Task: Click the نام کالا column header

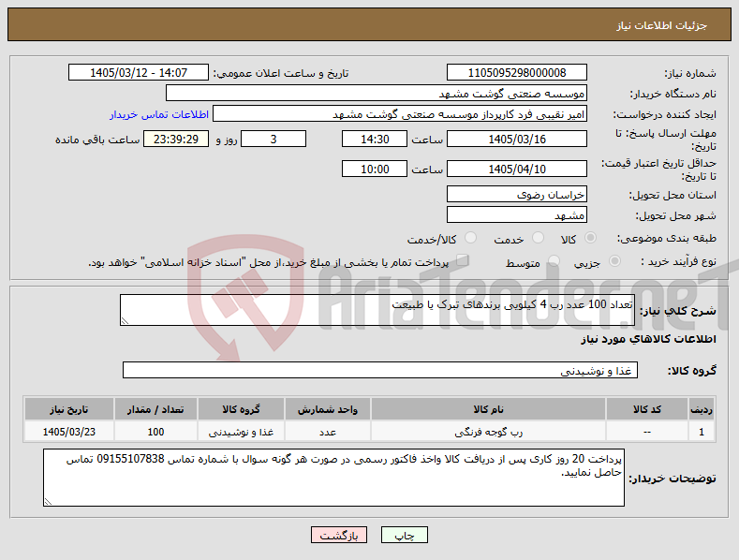Action: pos(488,409)
